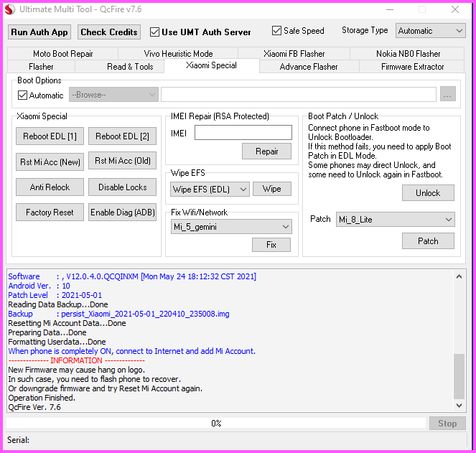Viewport: 476px width, 453px height.
Task: Open the Patch Mi_8_Lite dropdown
Action: tap(396, 220)
